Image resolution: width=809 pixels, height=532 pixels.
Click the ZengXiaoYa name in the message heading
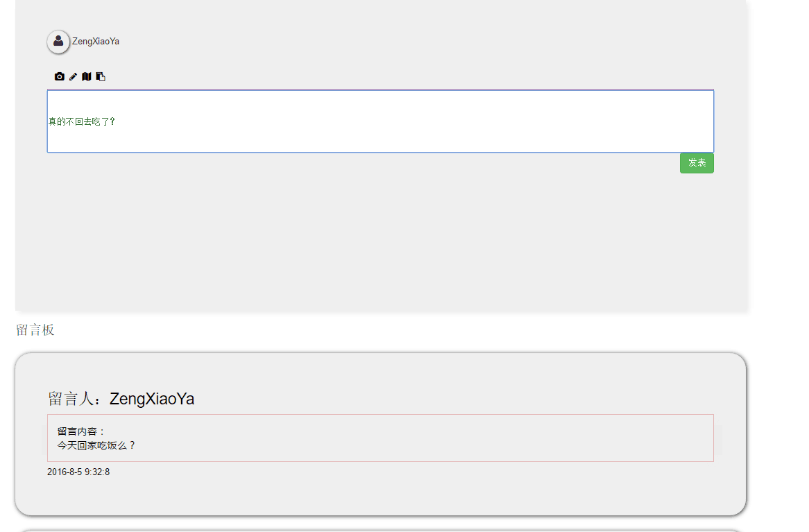tap(152, 399)
